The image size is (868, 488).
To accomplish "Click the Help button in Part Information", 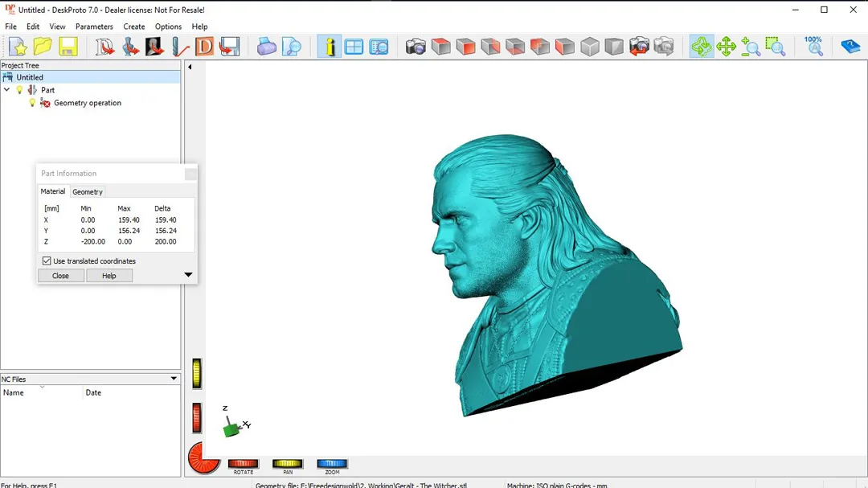I will click(x=109, y=276).
